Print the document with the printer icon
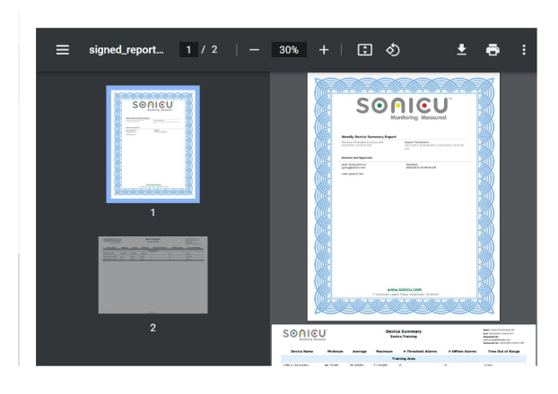558x394 pixels. [493, 50]
